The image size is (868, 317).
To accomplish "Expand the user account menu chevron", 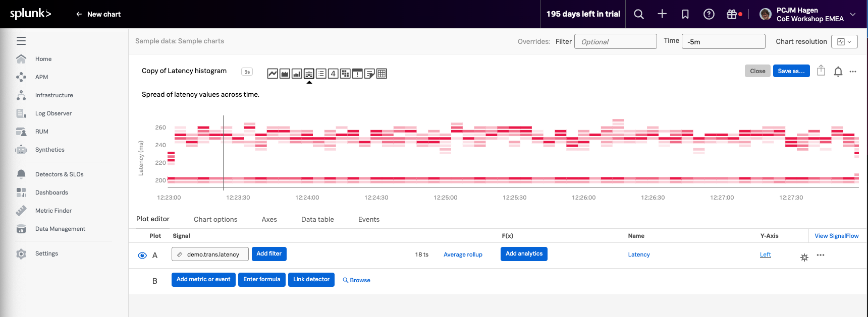I will 853,14.
